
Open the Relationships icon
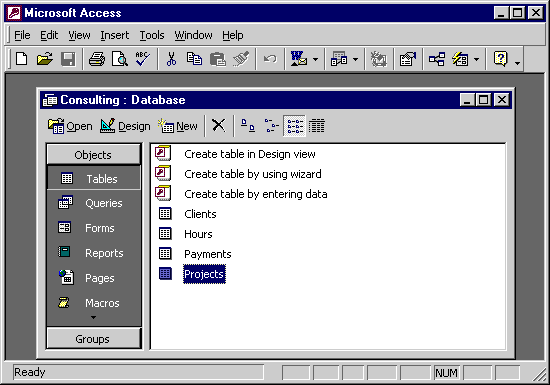click(x=437, y=59)
